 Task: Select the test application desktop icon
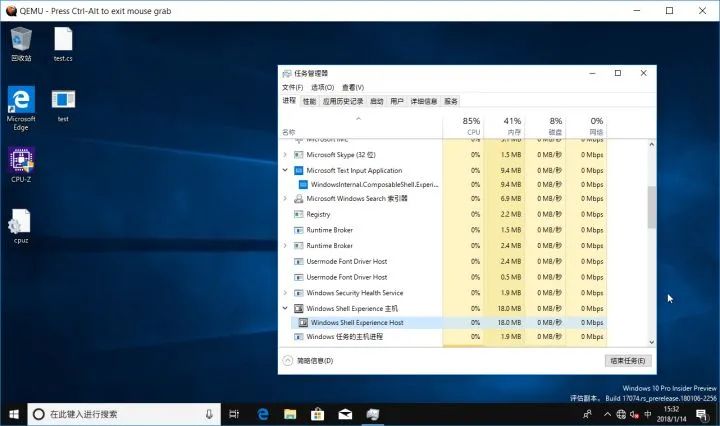point(63,106)
